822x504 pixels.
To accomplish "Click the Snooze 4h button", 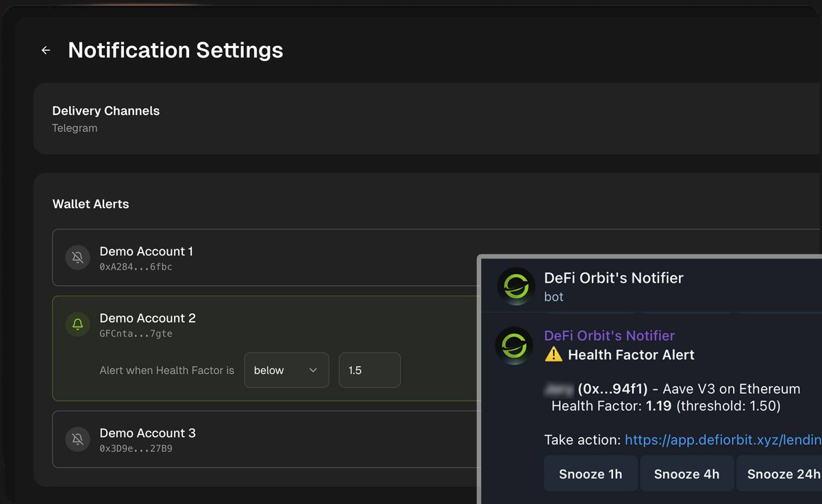I will click(686, 474).
